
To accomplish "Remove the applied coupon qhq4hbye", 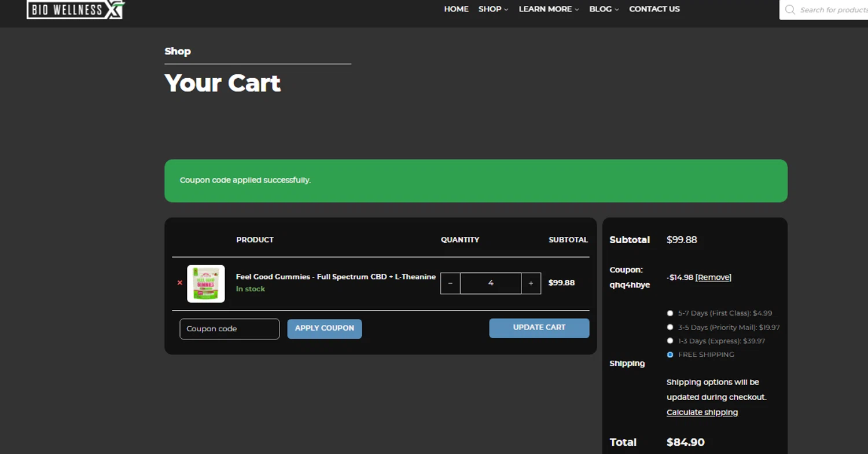I will pyautogui.click(x=713, y=277).
